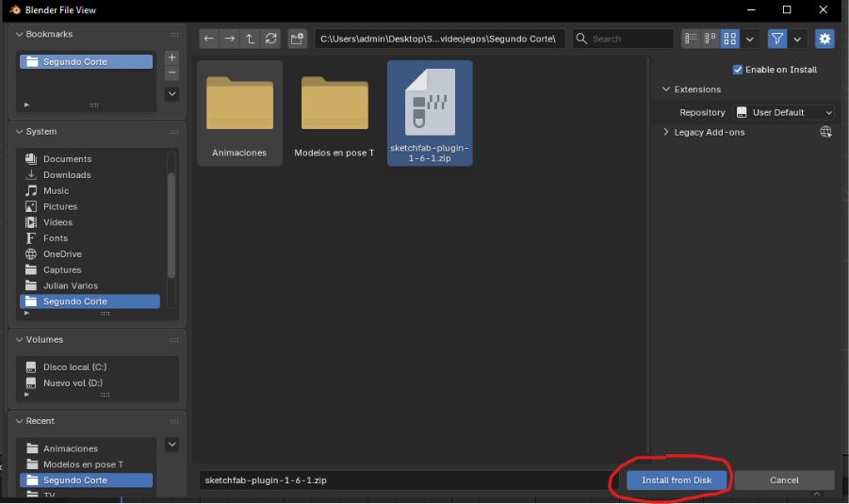The width and height of the screenshot is (849, 504).
Task: Go back to previous folder
Action: click(x=209, y=39)
